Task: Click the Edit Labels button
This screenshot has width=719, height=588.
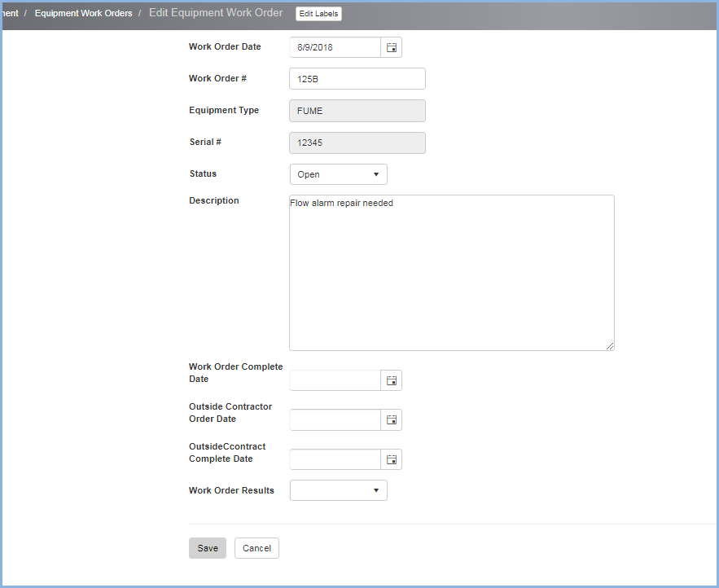Action: pos(318,14)
